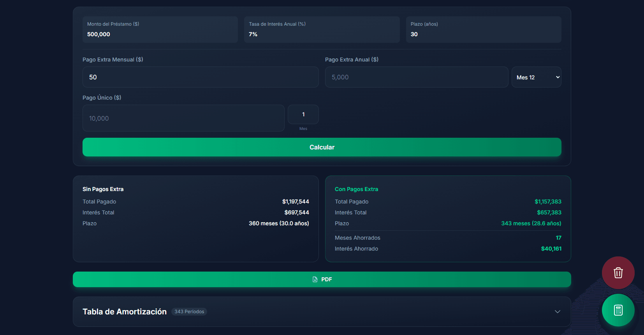This screenshot has height=335, width=644.
Task: Click the Pago Extra Mensual ($) label
Action: [x=113, y=60]
